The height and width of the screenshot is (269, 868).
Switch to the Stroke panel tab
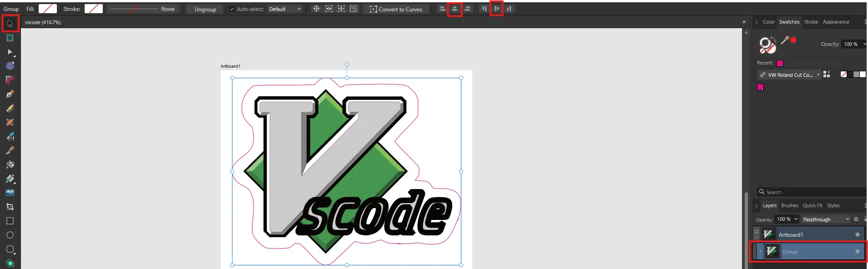tap(811, 22)
